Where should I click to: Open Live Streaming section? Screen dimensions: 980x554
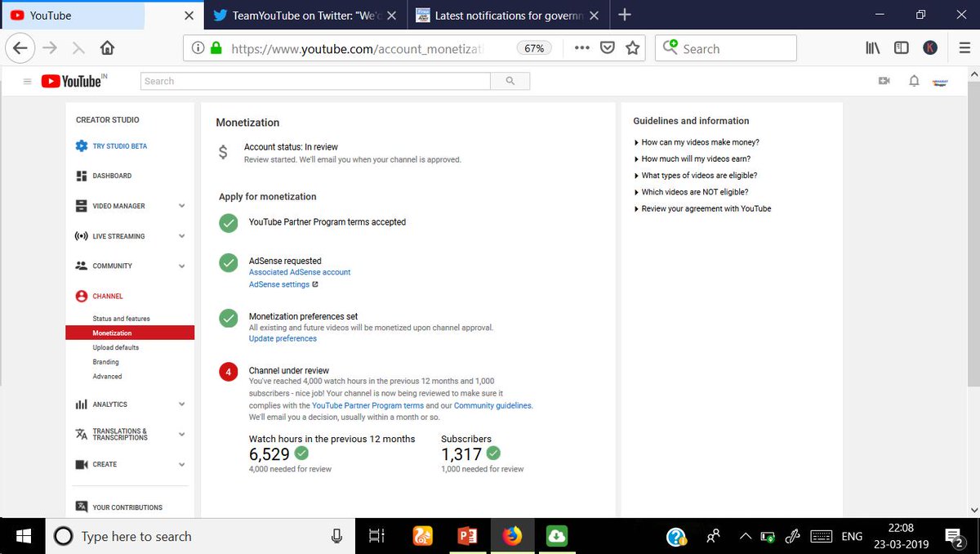point(118,236)
